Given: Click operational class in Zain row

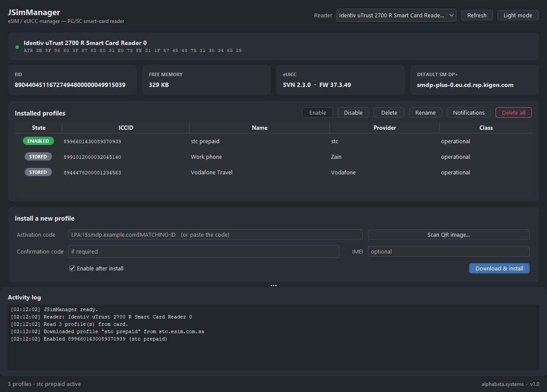Looking at the screenshot, I should [486, 157].
